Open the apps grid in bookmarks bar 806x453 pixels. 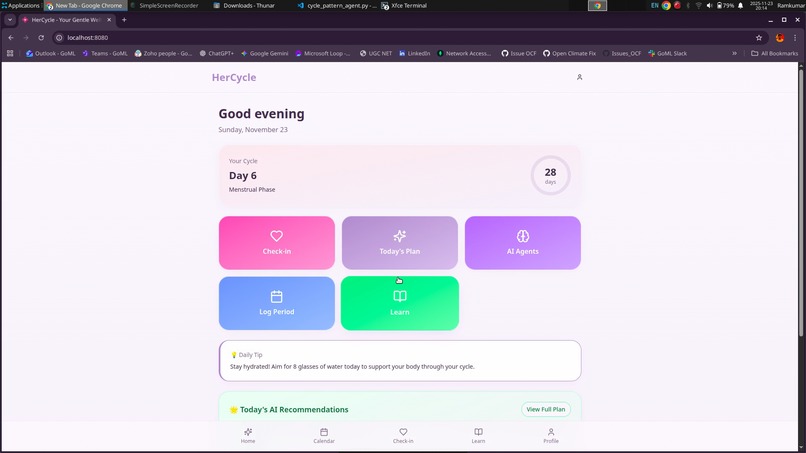[10, 53]
